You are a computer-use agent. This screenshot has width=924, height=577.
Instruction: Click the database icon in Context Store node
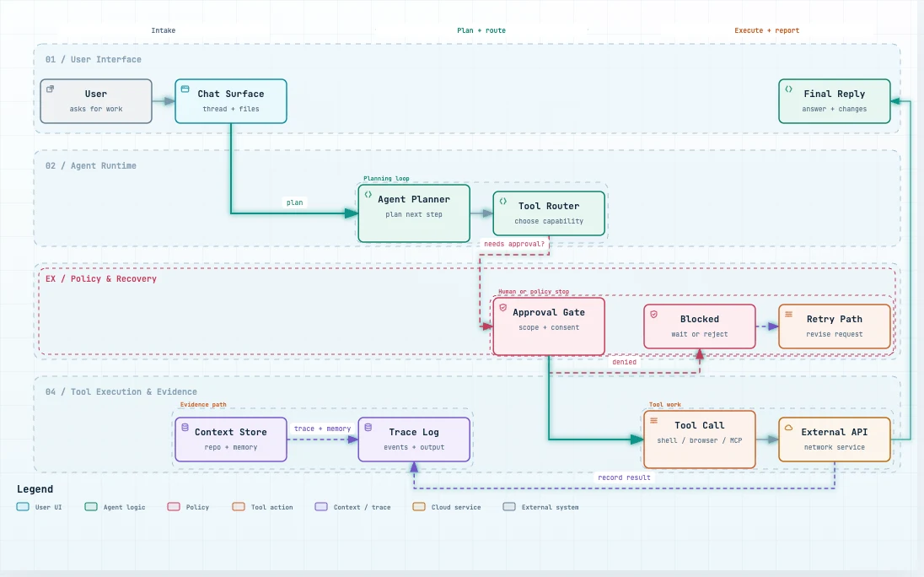point(185,428)
